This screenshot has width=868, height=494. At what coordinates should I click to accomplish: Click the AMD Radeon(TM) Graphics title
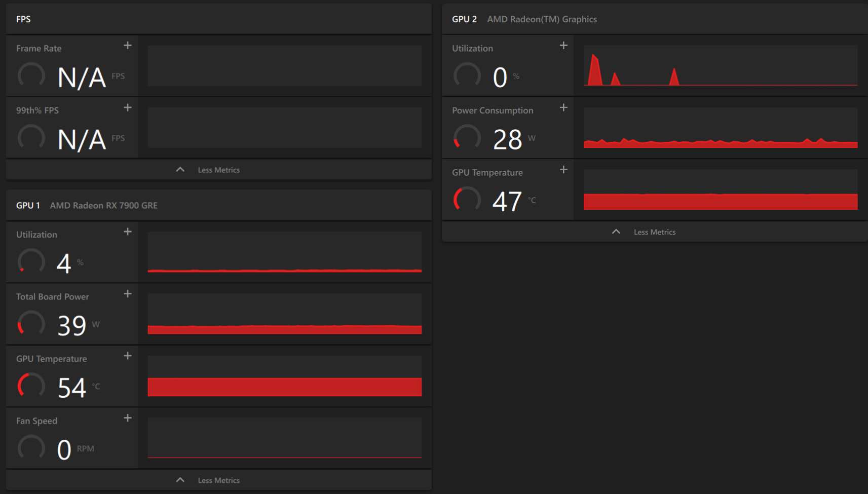coord(542,19)
